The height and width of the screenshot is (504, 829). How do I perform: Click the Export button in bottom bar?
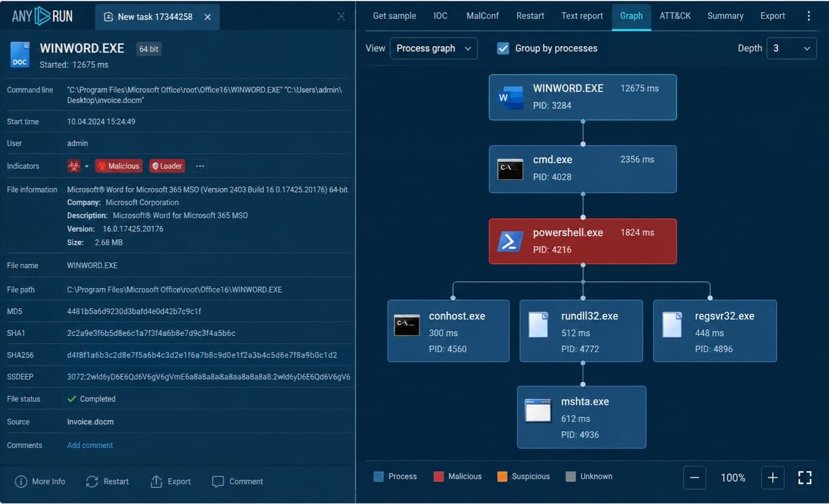pyautogui.click(x=170, y=481)
